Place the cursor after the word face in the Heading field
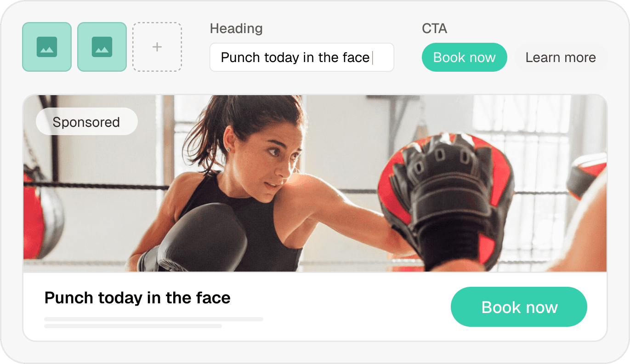The image size is (630, 364). tap(371, 57)
